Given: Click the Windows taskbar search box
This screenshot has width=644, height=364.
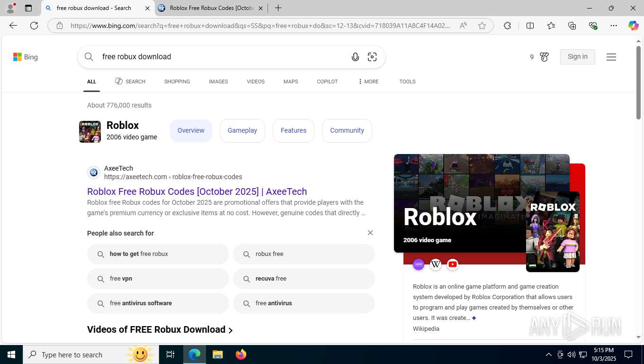Looking at the screenshot, I should [x=90, y=355].
